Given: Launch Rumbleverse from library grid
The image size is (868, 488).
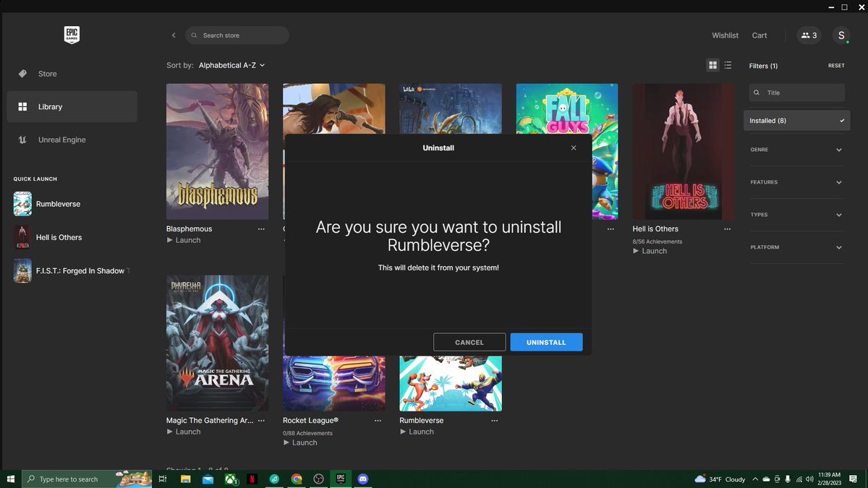Looking at the screenshot, I should [417, 432].
